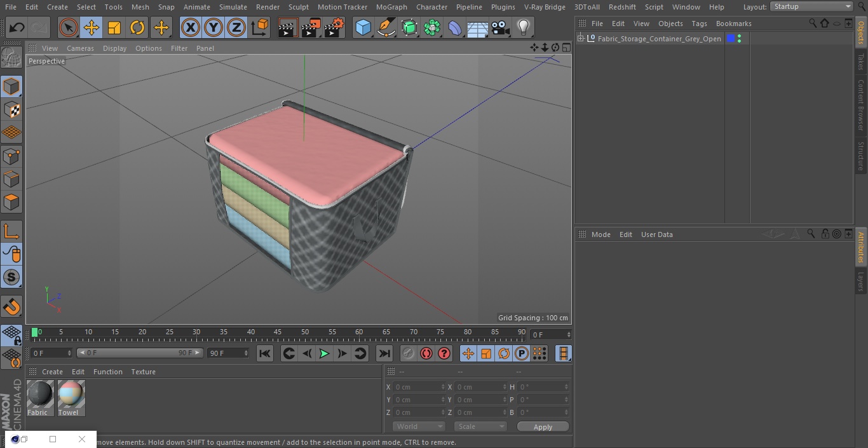Add a Floor environment object
The image size is (868, 448).
pos(478,27)
